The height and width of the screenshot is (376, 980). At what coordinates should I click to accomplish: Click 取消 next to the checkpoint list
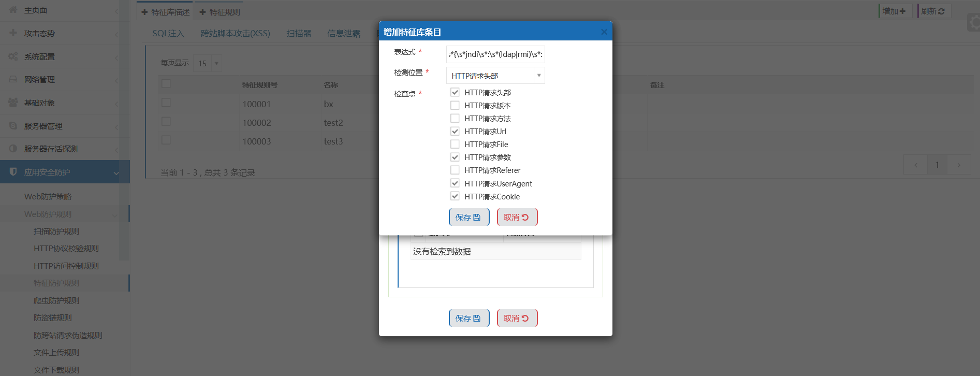click(517, 218)
